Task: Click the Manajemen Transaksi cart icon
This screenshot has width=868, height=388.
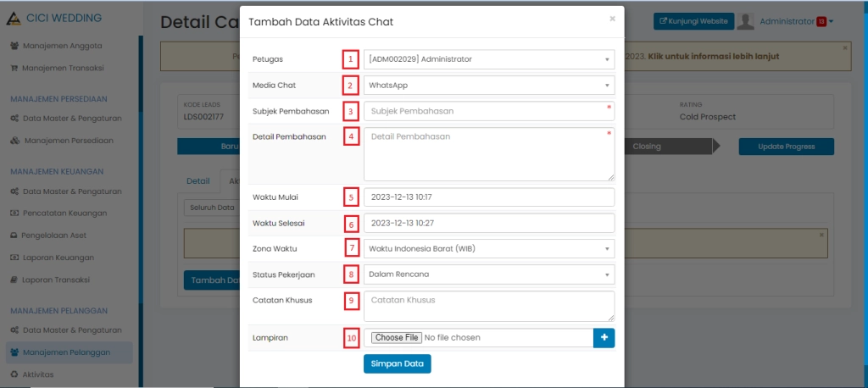Action: 14,67
